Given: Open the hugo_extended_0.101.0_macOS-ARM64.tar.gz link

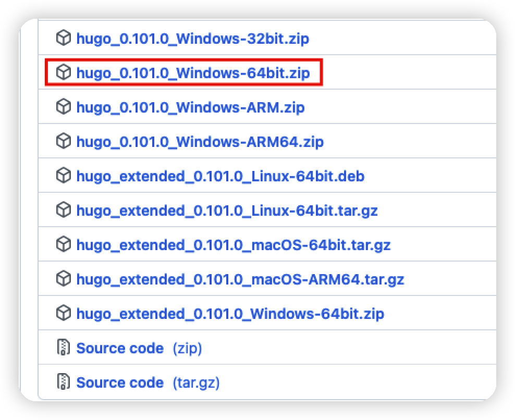Looking at the screenshot, I should pyautogui.click(x=240, y=279).
